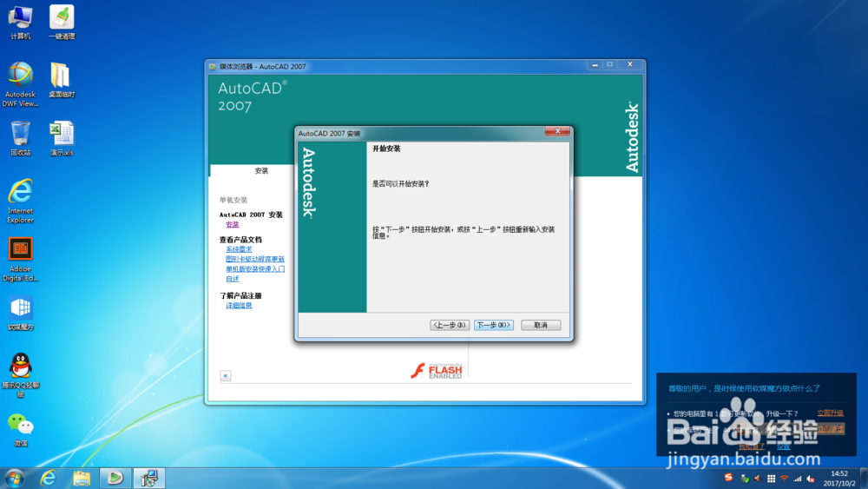Click the 安装 link under AutoCAD 2007 安装

tap(233, 224)
